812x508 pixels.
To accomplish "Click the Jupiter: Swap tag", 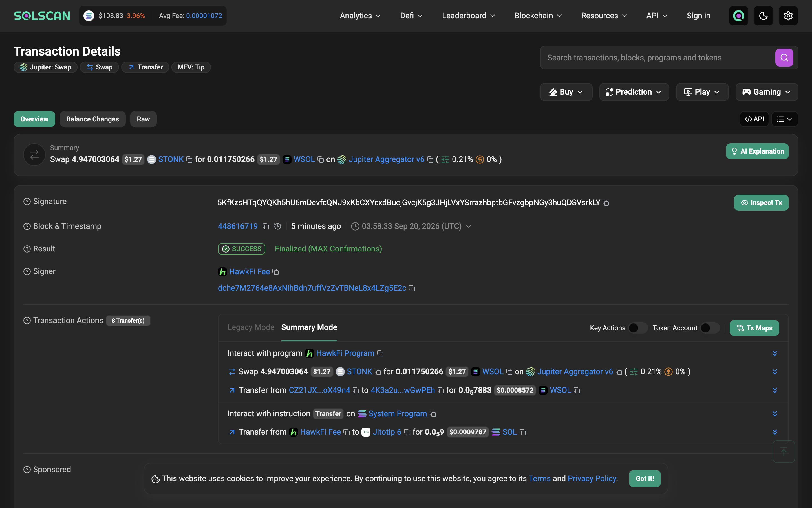I will pos(45,67).
